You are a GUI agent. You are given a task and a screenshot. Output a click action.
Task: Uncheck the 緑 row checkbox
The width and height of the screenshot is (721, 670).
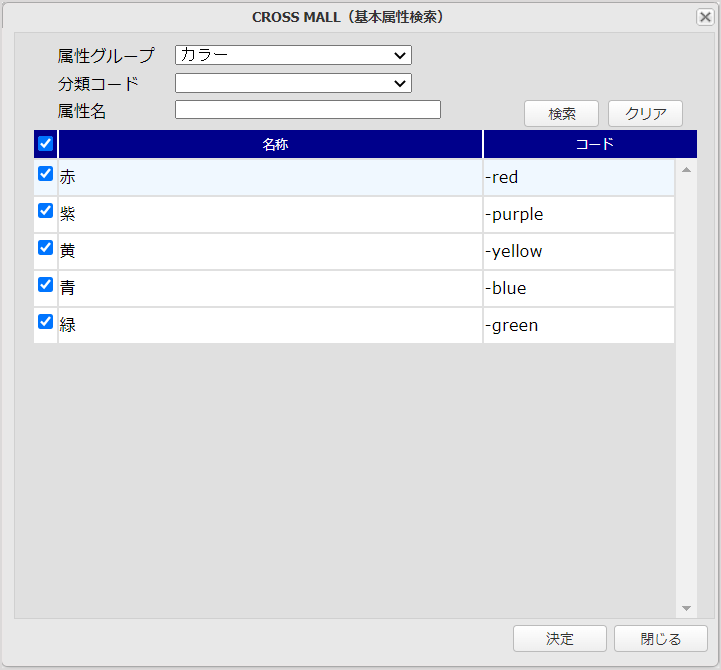[x=45, y=321]
